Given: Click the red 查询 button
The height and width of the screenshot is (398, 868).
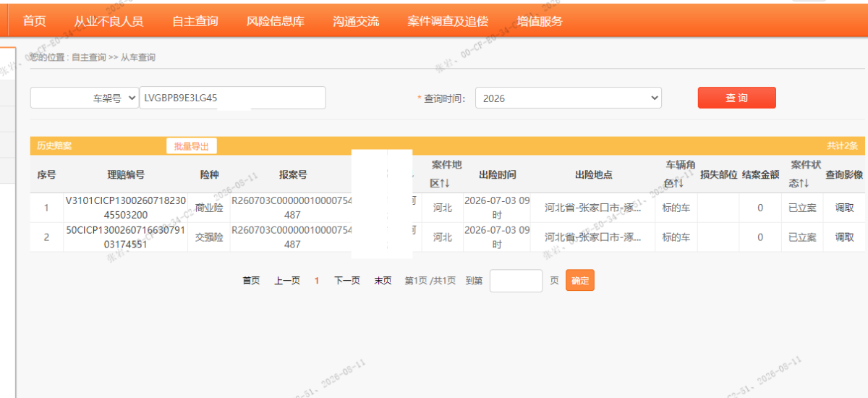Looking at the screenshot, I should click(737, 98).
